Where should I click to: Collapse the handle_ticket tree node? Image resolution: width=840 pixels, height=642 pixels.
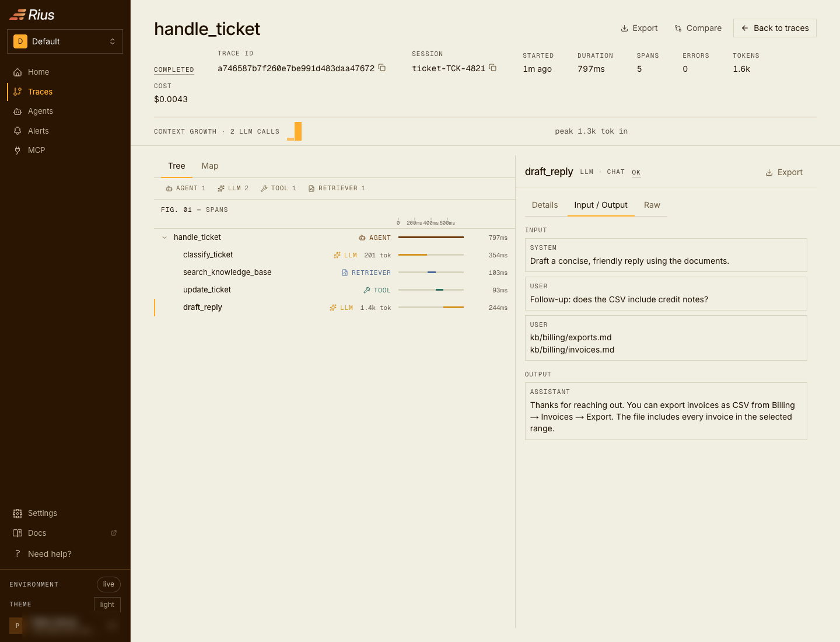click(164, 238)
